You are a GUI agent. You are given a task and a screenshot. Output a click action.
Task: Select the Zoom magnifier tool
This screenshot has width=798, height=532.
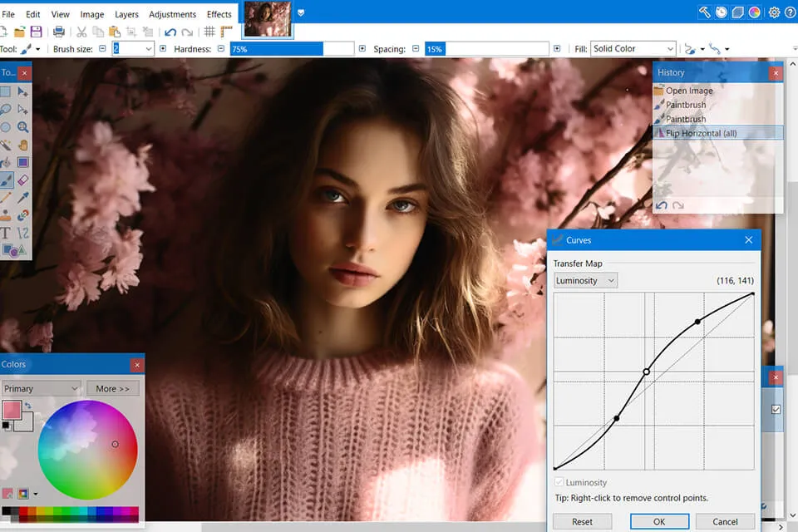coord(22,127)
